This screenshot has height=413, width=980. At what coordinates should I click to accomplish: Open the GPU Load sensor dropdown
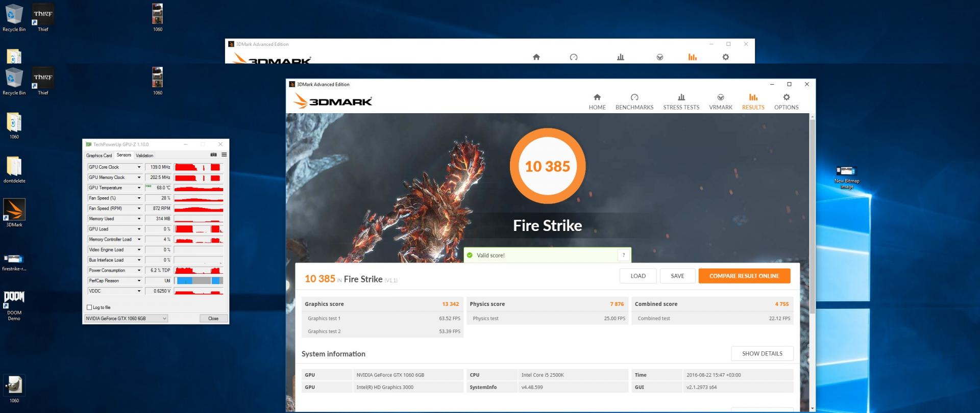139,229
